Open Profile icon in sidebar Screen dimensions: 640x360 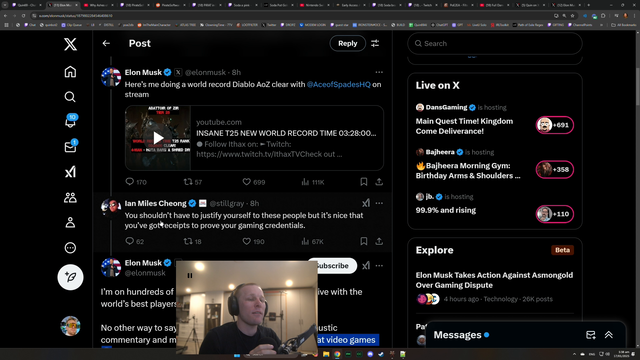pyautogui.click(x=70, y=222)
